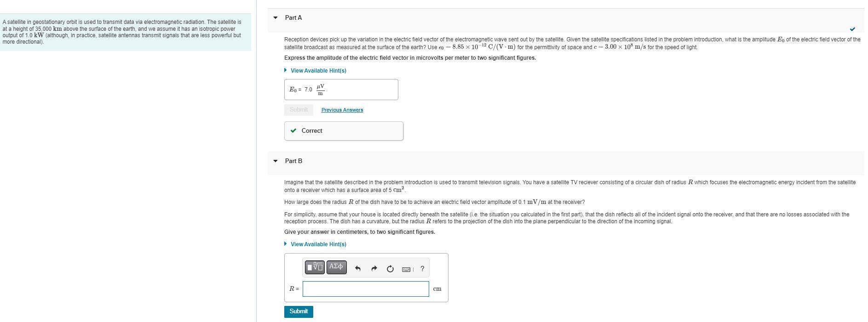Open Previous Answers for Part A

pos(342,110)
